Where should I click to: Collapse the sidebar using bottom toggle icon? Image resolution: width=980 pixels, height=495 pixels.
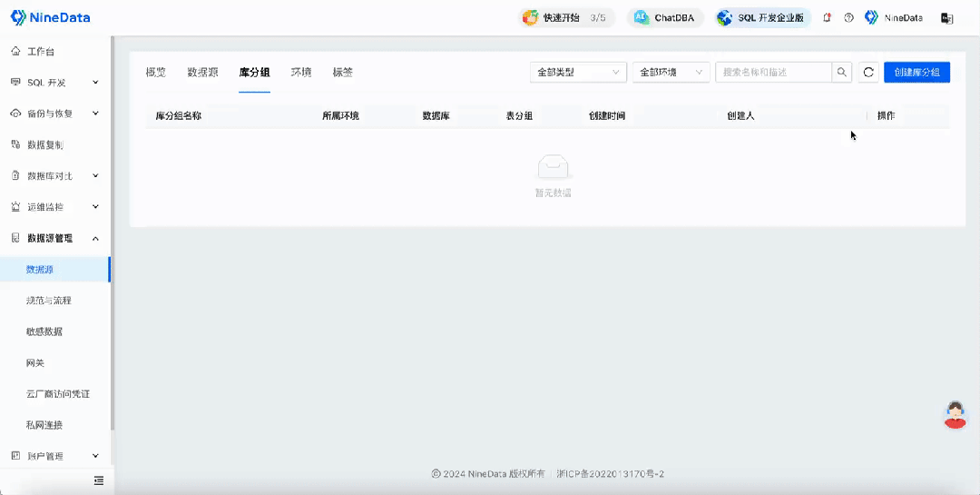(99, 480)
